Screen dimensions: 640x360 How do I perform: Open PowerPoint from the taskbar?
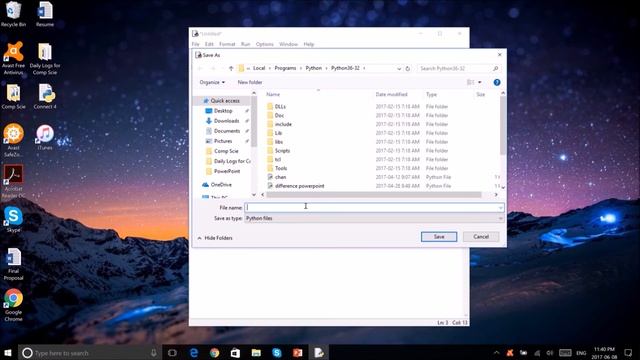coord(298,353)
